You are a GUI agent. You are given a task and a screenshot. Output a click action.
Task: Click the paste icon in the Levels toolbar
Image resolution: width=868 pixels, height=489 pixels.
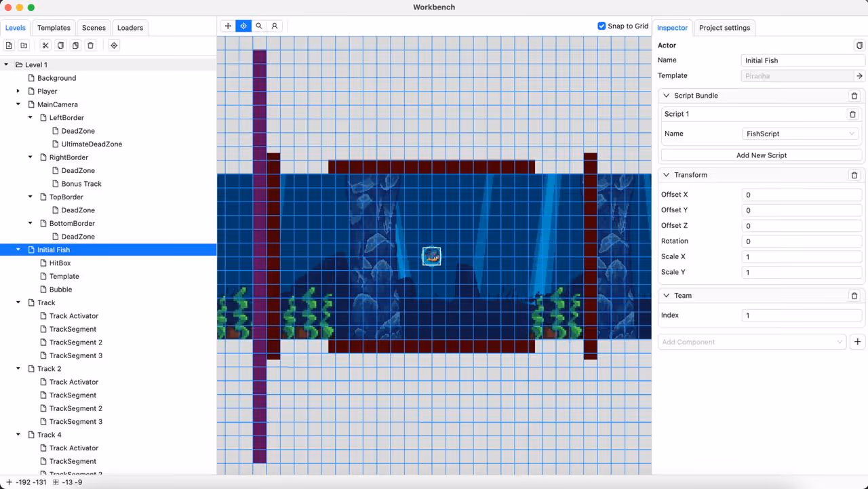pos(75,45)
